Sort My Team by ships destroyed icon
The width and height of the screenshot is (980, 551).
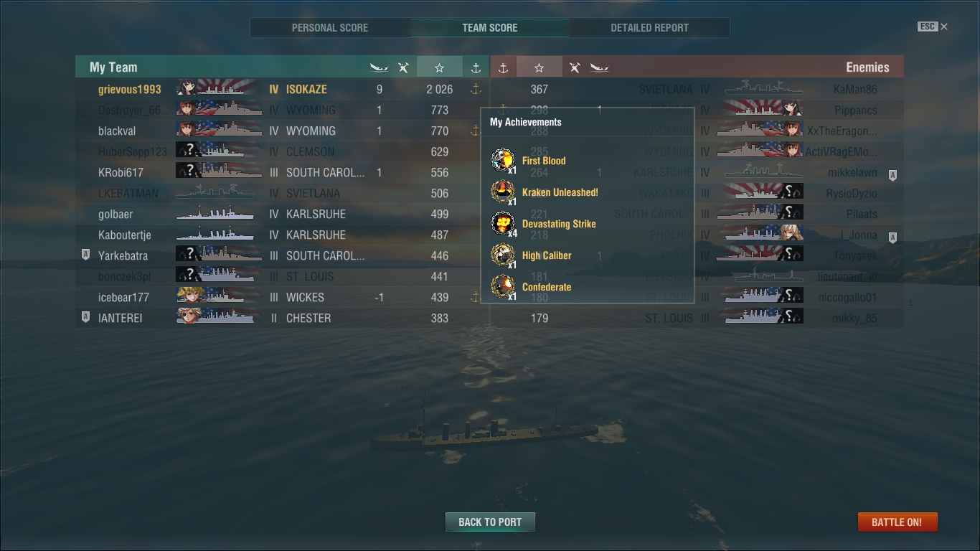[x=379, y=67]
